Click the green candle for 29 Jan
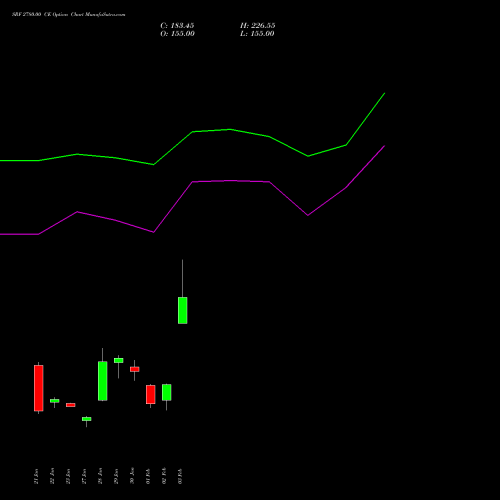 tap(119, 360)
